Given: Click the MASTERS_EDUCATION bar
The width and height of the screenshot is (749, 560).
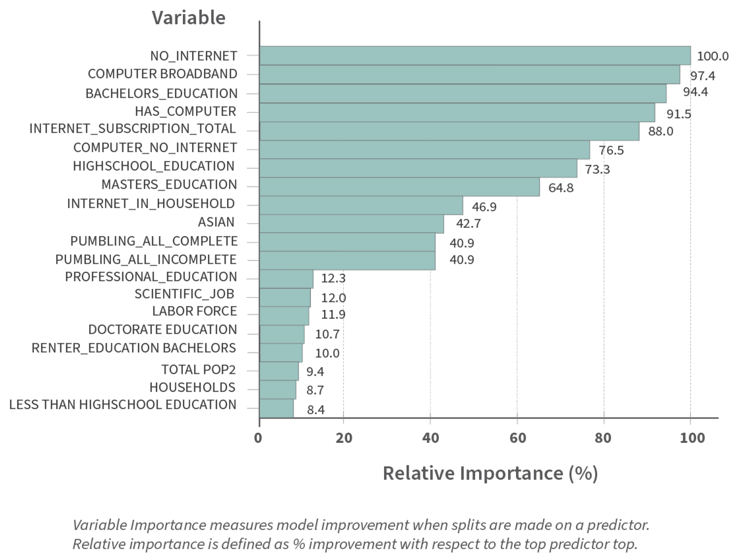Looking at the screenshot, I should coord(399,187).
